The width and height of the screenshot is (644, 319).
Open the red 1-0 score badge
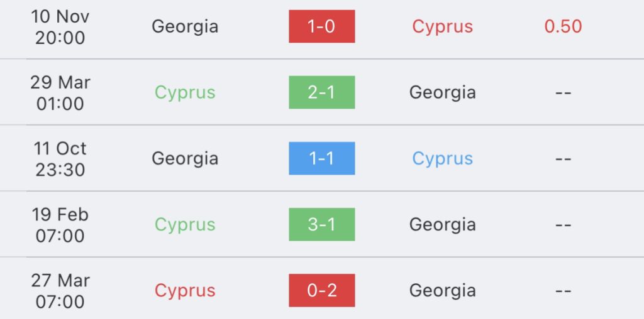pos(321,26)
